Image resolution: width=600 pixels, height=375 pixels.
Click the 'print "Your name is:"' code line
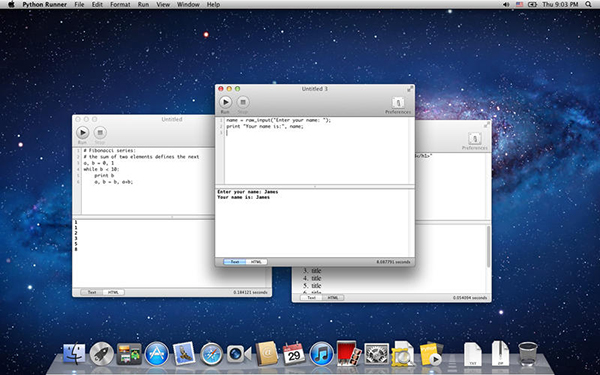pos(265,126)
